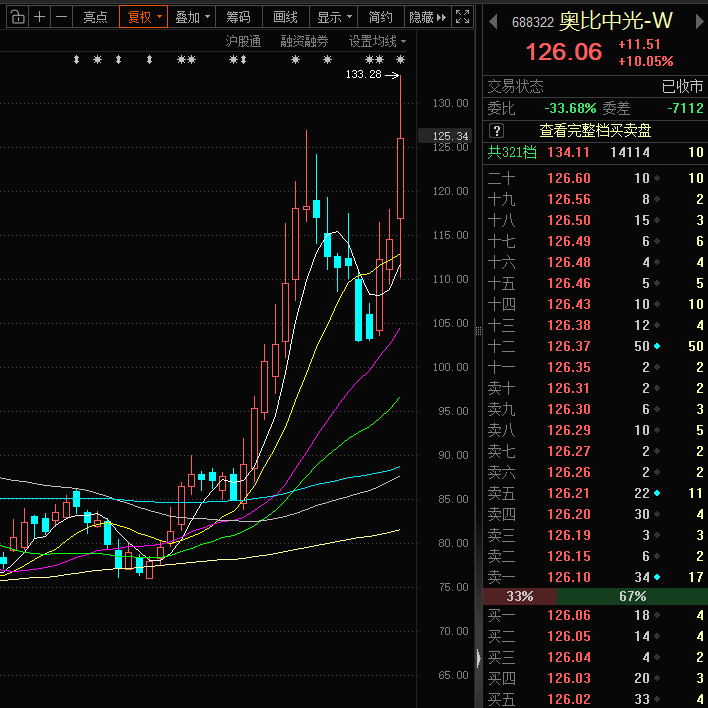The image size is (708, 708).
Task: Open the full 查看完整档买卖盘 order book link
Action: (595, 131)
